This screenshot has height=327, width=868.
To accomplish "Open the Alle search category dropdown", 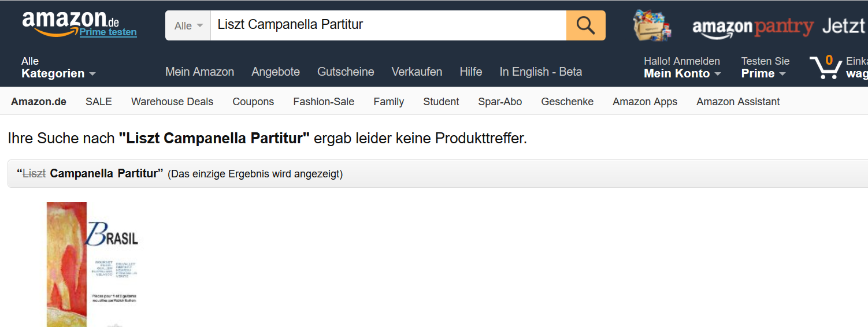I will click(188, 25).
